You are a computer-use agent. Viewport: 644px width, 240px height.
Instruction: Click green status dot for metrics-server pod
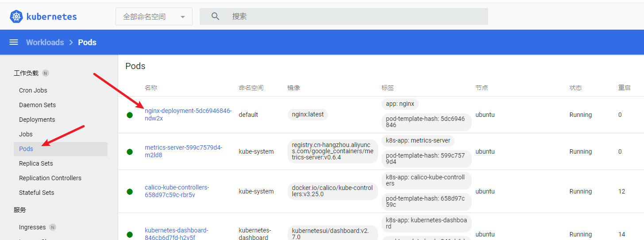click(130, 152)
